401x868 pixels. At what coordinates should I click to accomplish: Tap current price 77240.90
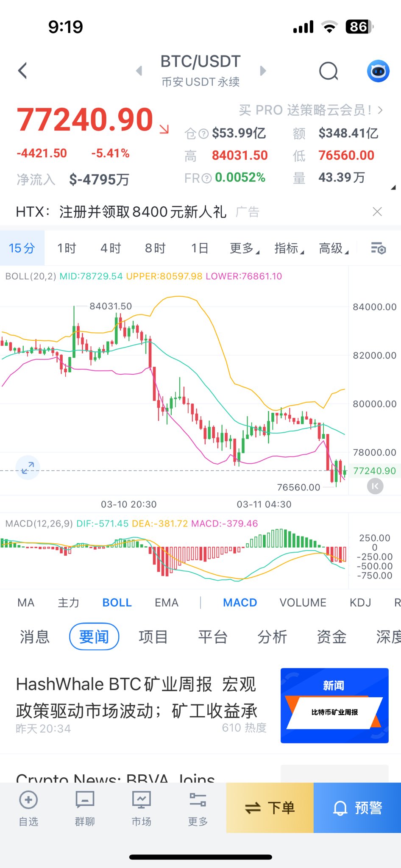pyautogui.click(x=85, y=120)
